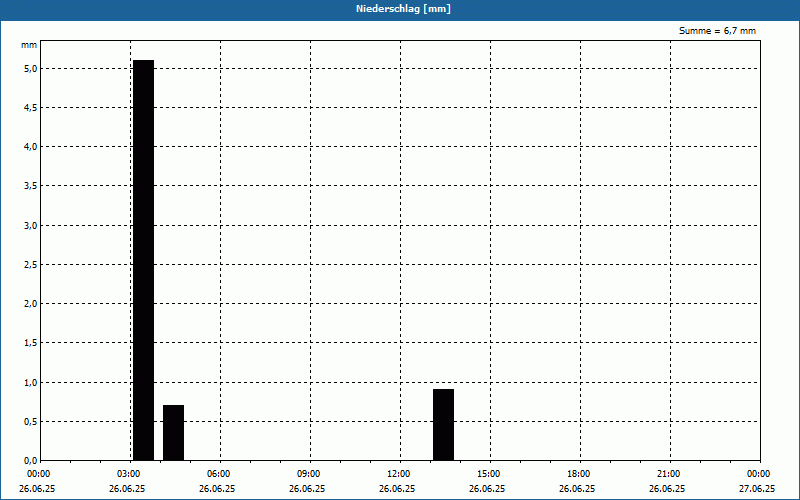The height and width of the screenshot is (500, 800).
Task: Click the Summe = 6,7 mm label
Action: [717, 31]
